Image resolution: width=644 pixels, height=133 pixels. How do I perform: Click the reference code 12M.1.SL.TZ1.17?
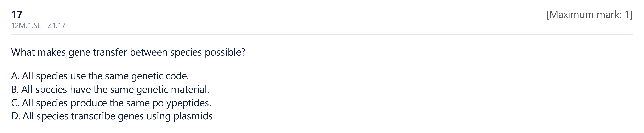[x=38, y=25]
